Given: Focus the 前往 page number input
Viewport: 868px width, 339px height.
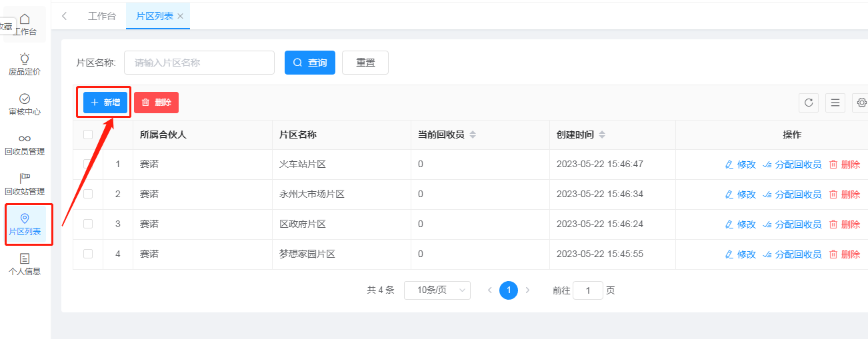Looking at the screenshot, I should [x=588, y=290].
